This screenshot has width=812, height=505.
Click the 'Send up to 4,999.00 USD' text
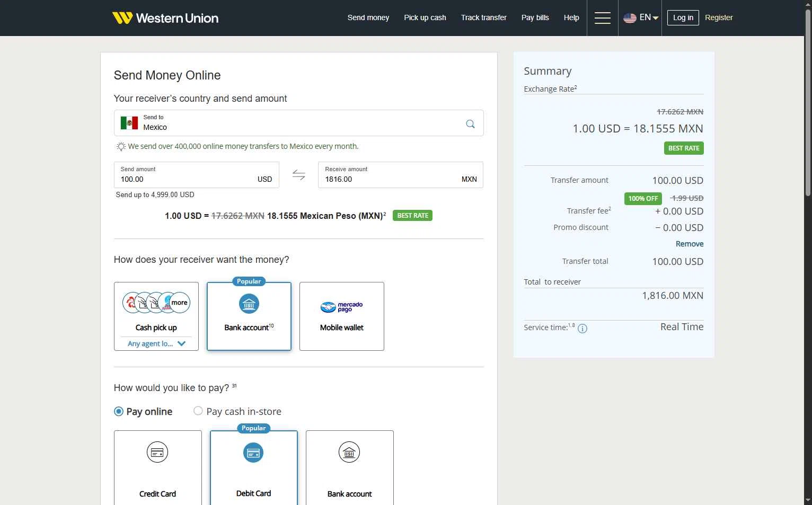click(x=155, y=195)
